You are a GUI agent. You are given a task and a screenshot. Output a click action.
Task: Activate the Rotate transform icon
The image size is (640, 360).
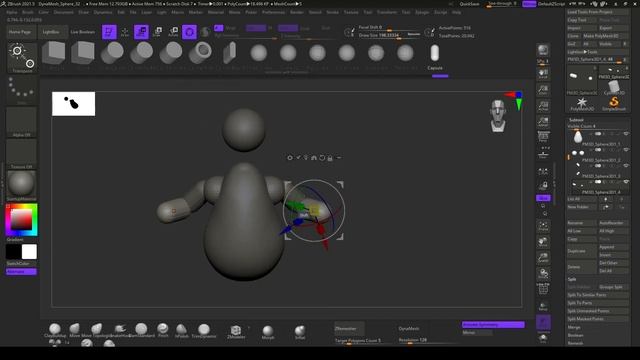[173, 32]
